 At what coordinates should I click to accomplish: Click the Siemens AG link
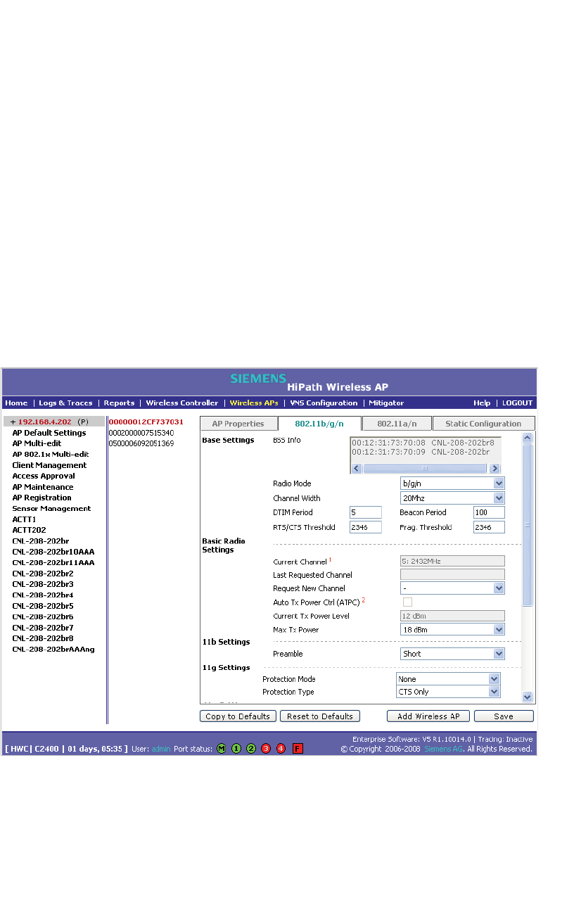coord(442,749)
